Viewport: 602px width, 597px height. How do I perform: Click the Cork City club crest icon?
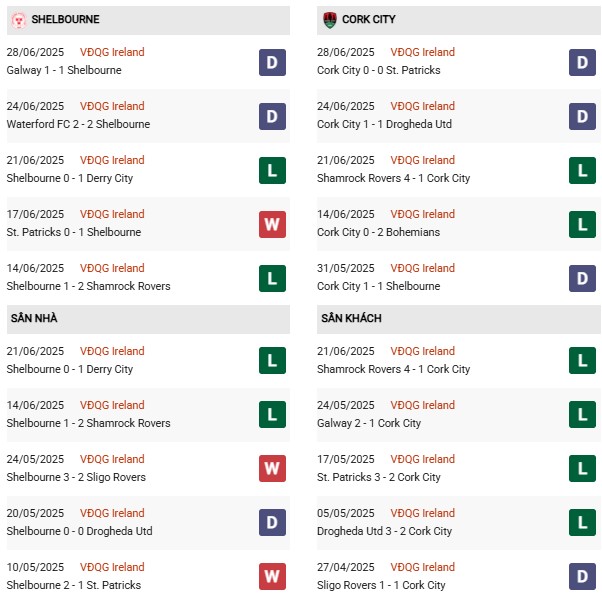[329, 20]
